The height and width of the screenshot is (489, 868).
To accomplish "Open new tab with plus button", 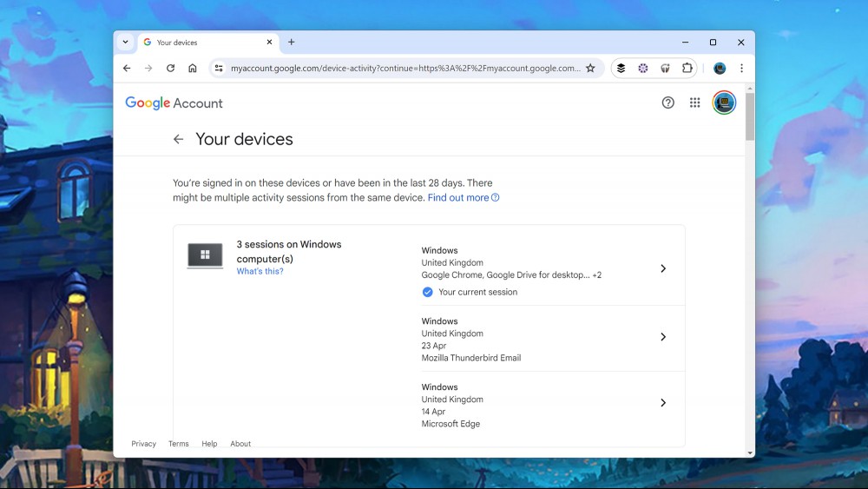I will click(291, 42).
